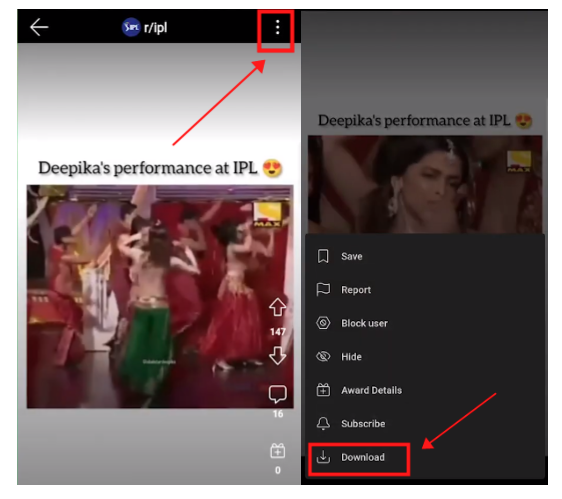The image size is (562, 499).
Task: Tap the 147 vote count
Action: (278, 332)
